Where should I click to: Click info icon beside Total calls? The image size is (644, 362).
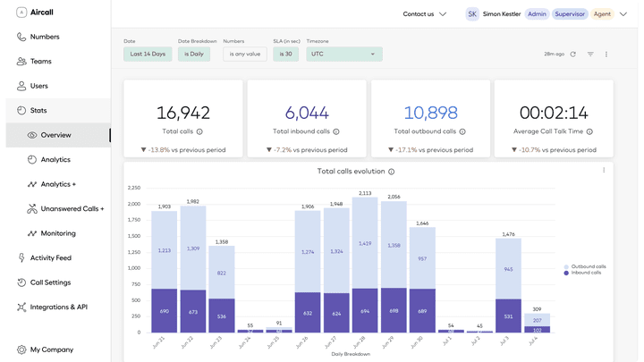point(199,131)
